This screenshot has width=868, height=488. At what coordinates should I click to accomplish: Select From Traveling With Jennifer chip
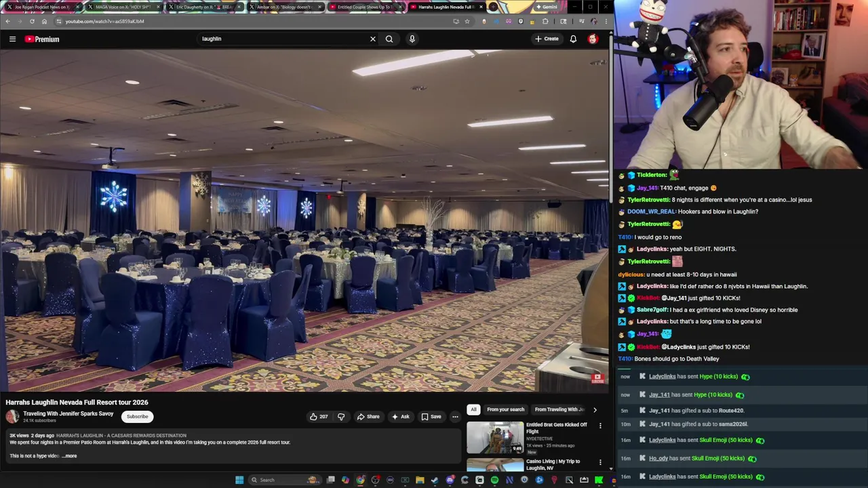pyautogui.click(x=559, y=409)
